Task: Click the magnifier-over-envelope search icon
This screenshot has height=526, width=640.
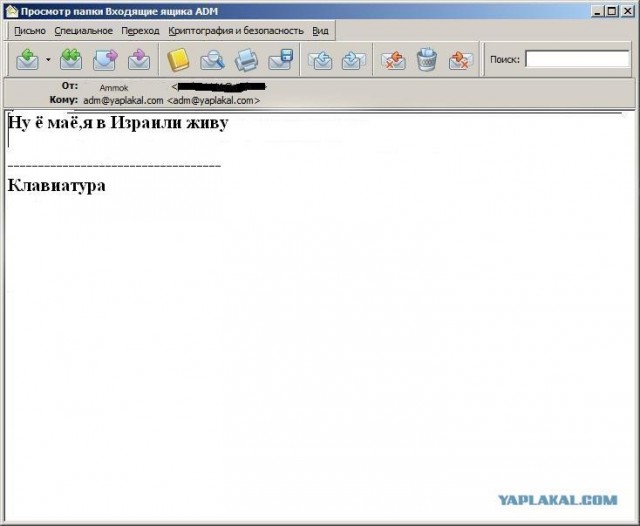Action: [x=212, y=60]
